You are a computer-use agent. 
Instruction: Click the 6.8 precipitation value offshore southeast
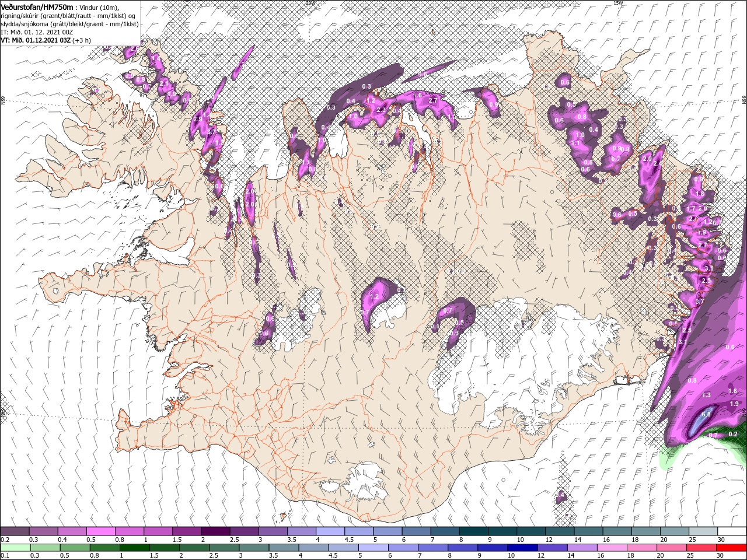(705, 415)
